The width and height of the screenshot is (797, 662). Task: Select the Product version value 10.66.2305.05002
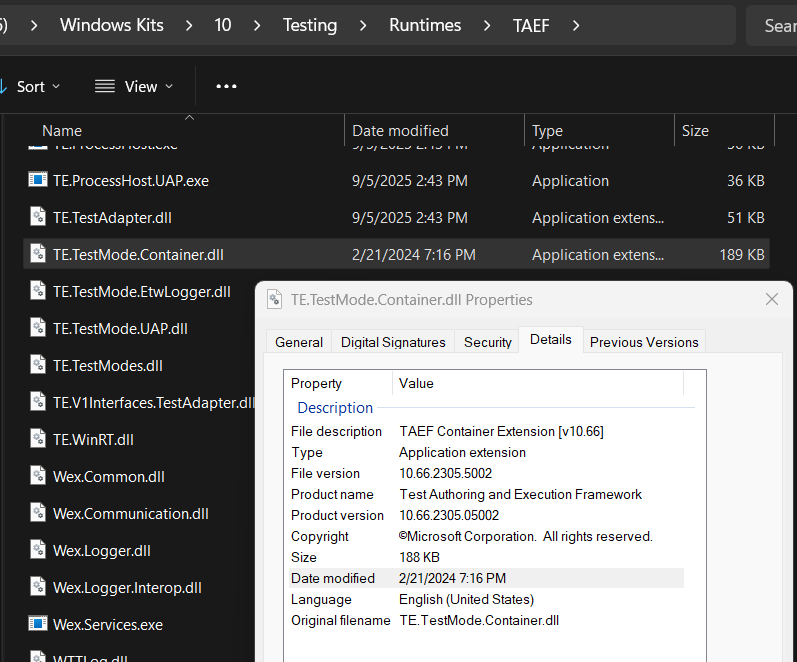pyautogui.click(x=449, y=515)
